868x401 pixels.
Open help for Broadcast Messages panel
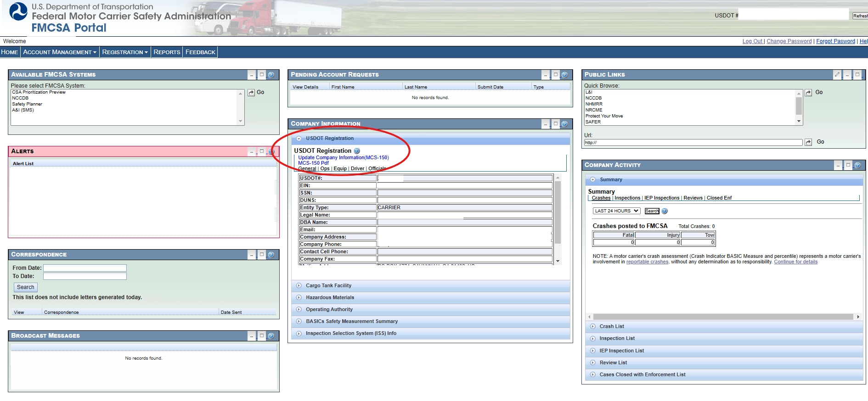click(x=271, y=335)
